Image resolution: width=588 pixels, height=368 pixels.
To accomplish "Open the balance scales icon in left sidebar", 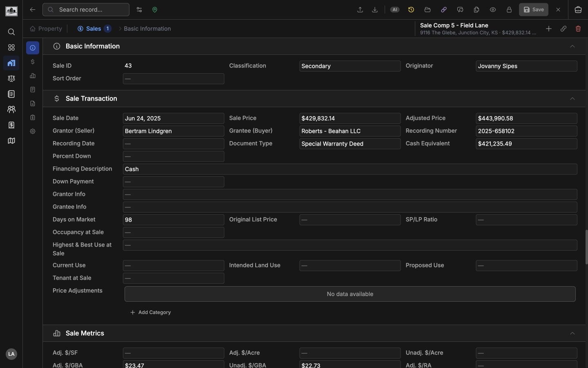I will [11, 79].
